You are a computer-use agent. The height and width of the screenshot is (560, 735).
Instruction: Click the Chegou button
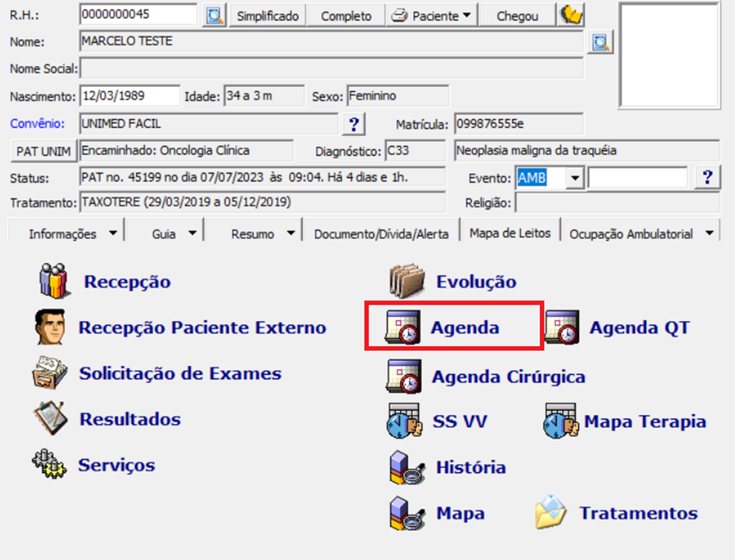tap(517, 16)
